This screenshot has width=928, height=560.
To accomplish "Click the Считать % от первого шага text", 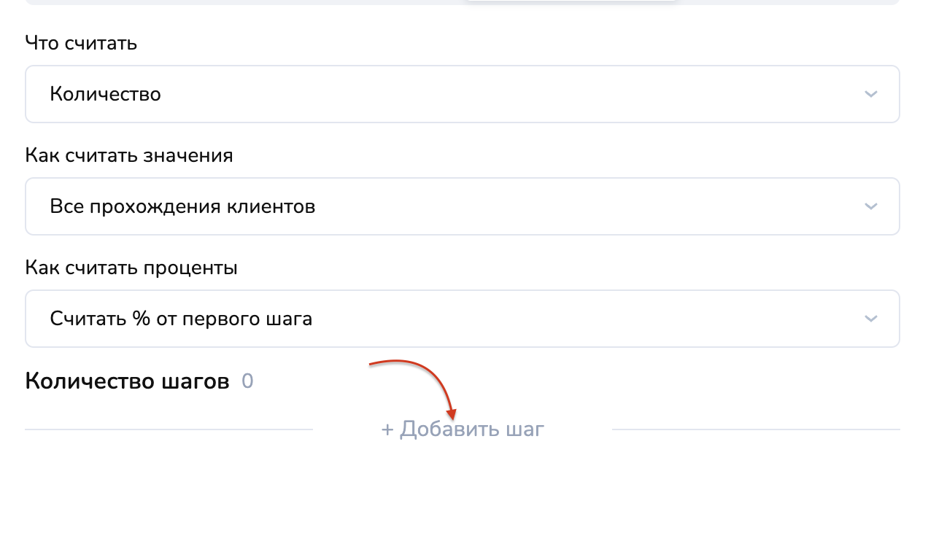I will point(181,319).
